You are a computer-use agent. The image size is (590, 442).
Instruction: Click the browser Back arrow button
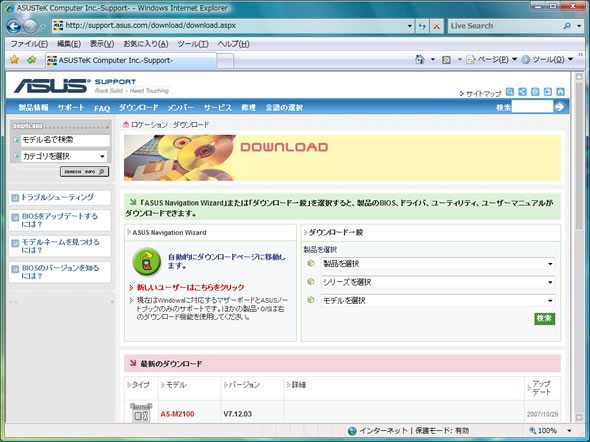14,26
